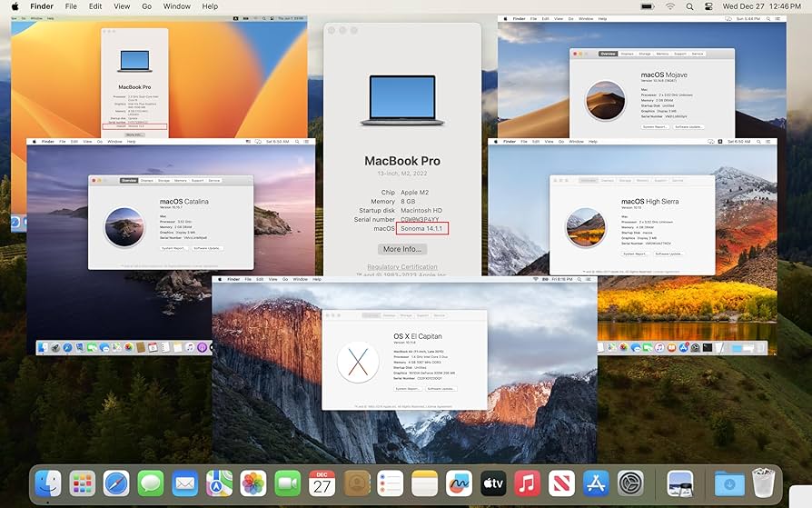Open Finder from the Dock
The width and height of the screenshot is (812, 508).
[x=48, y=483]
